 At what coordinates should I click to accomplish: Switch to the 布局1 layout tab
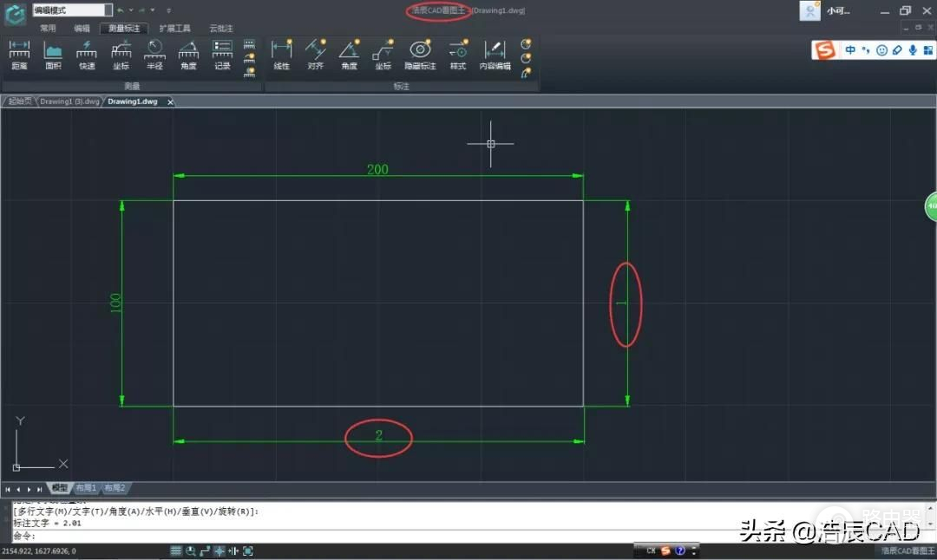(87, 488)
